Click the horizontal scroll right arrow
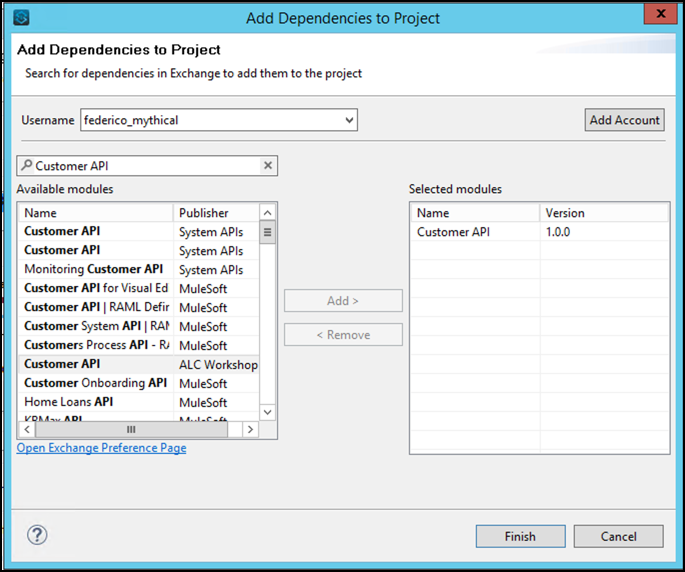685x572 pixels. coord(250,430)
